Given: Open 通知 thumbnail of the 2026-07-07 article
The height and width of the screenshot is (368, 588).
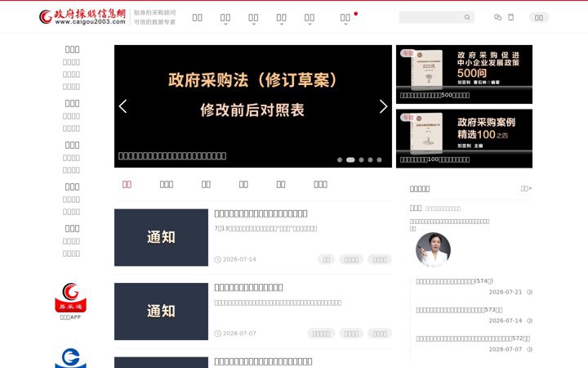Looking at the screenshot, I should [161, 312].
